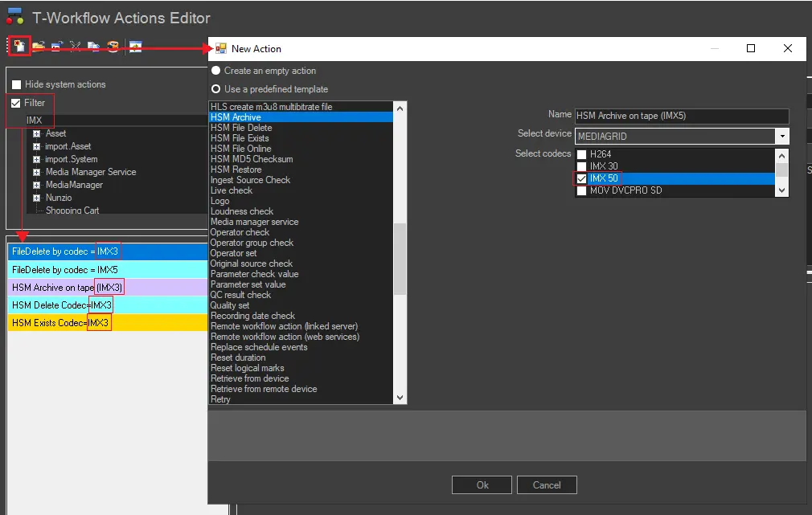Select HSM Restore from template list

tap(236, 170)
